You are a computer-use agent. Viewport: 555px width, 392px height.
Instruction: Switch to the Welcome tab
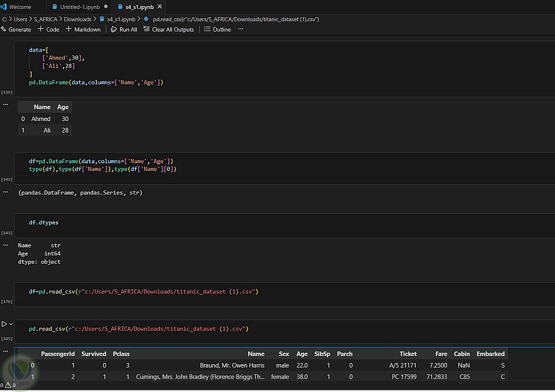coord(20,7)
